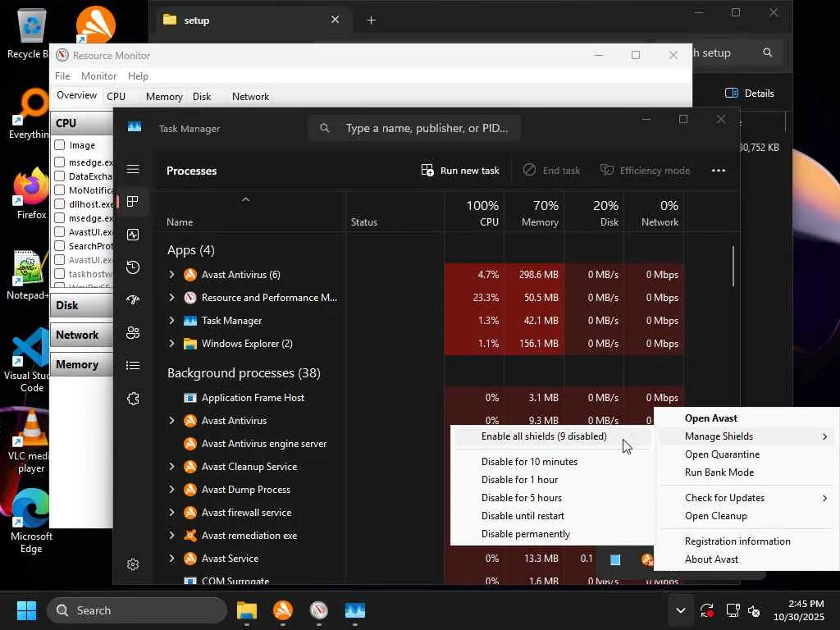Image resolution: width=840 pixels, height=630 pixels.
Task: Choose Disable permanently shield option
Action: [x=526, y=534]
